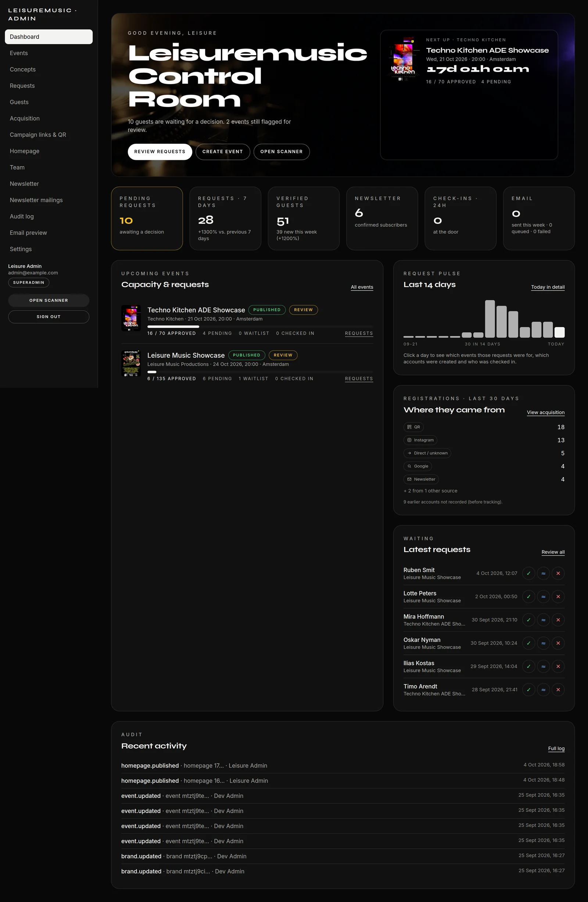The width and height of the screenshot is (588, 902).
Task: Open Settings in the sidebar
Action: tap(49, 249)
